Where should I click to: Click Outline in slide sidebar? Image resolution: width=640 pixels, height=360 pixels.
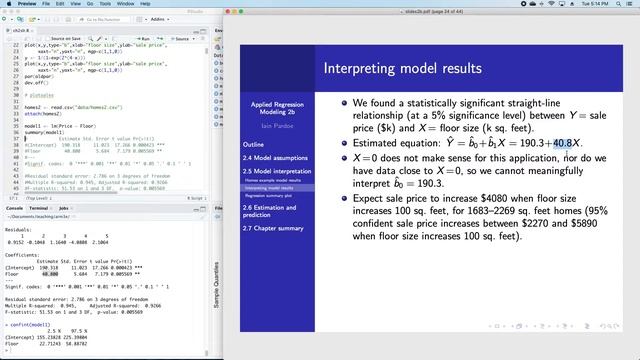[253, 144]
